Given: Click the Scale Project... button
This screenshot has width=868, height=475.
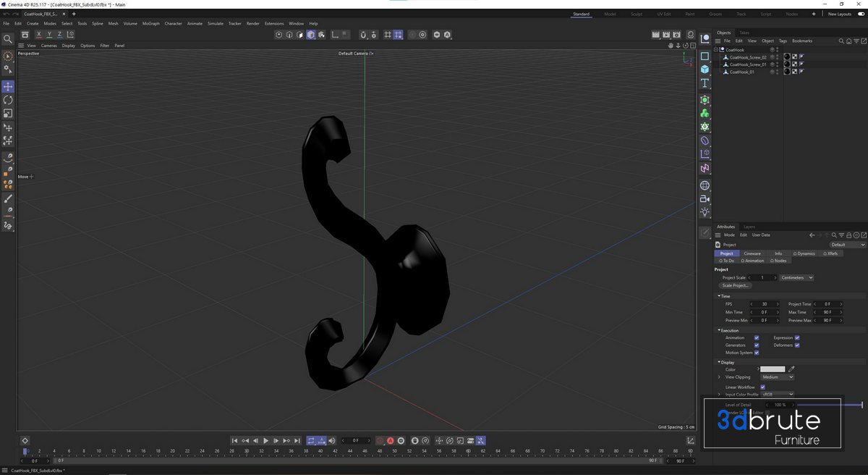Looking at the screenshot, I should click(x=736, y=285).
